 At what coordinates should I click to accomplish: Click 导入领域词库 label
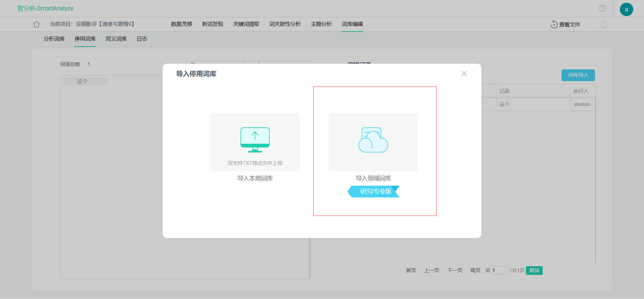coord(373,178)
